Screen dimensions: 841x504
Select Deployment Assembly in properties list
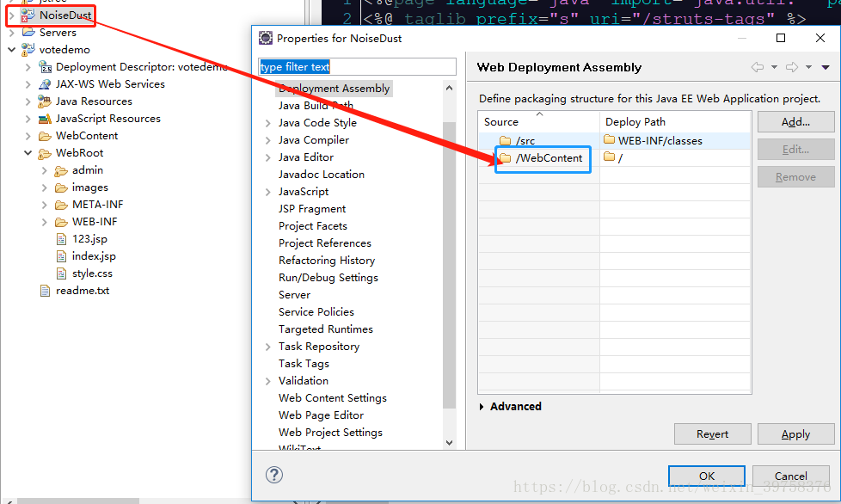(x=334, y=89)
